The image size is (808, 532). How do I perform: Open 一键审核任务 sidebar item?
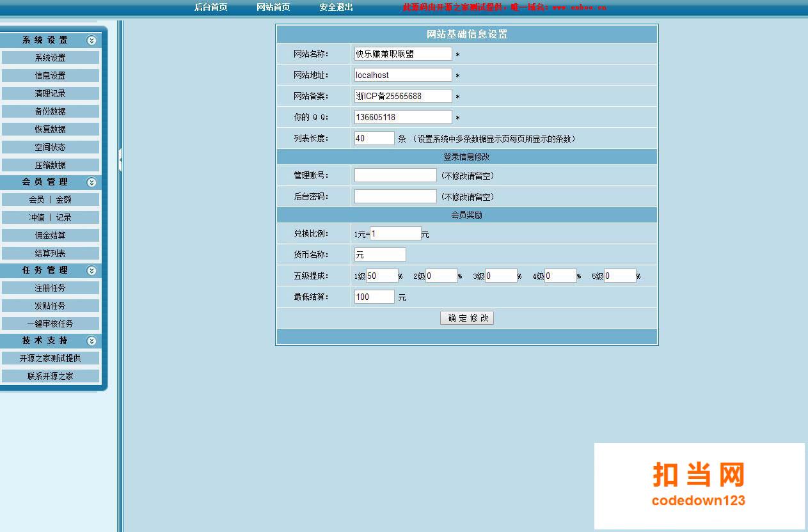50,324
